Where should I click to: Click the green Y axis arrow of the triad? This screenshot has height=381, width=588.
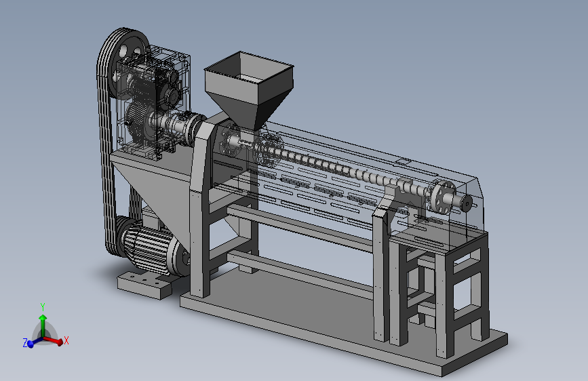pyautogui.click(x=43, y=325)
